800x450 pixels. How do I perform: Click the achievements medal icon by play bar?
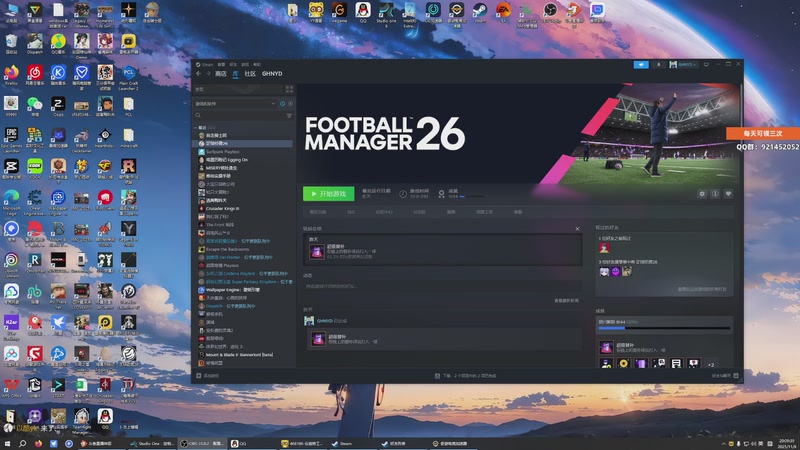tap(441, 194)
